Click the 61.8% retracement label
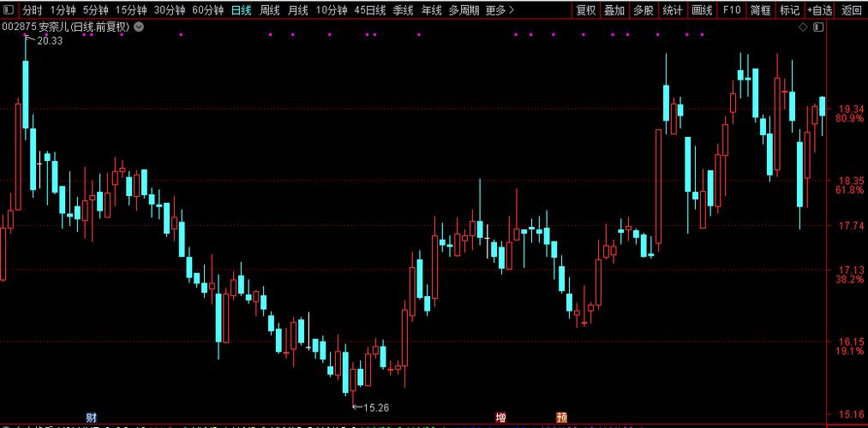868x428 pixels. (x=850, y=190)
